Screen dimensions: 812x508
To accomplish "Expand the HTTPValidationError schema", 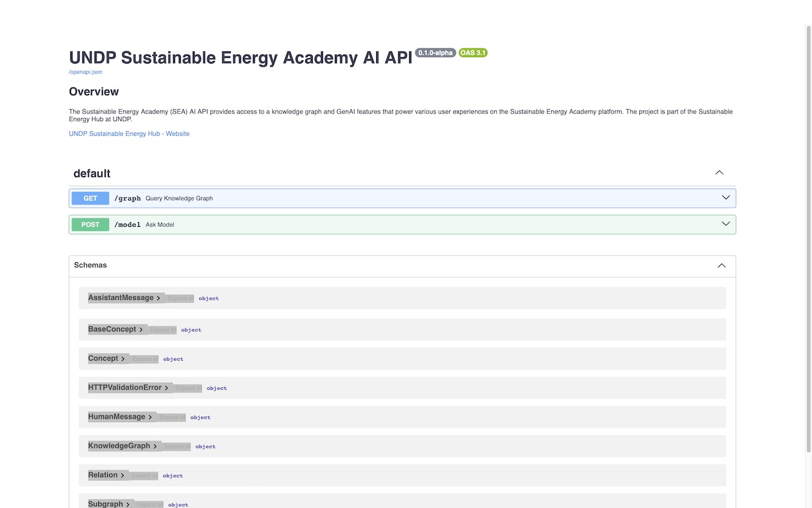I will [x=129, y=388].
